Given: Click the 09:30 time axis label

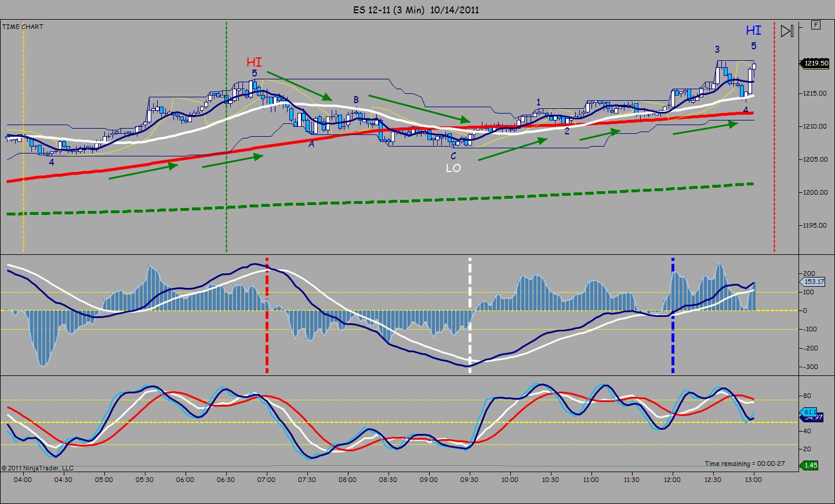Looking at the screenshot, I should coord(470,480).
